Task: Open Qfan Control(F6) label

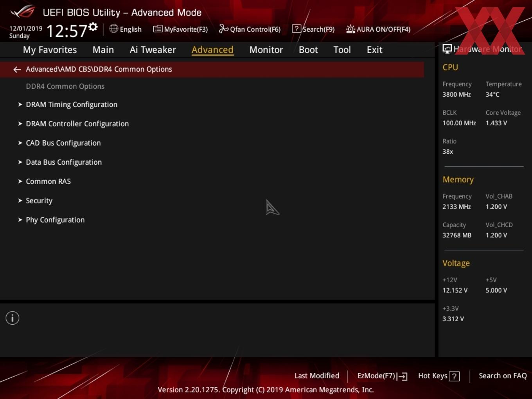Action: (255, 29)
